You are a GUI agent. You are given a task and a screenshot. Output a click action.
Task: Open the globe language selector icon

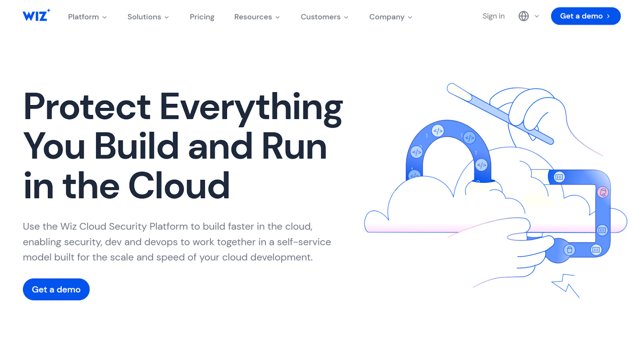pos(523,16)
